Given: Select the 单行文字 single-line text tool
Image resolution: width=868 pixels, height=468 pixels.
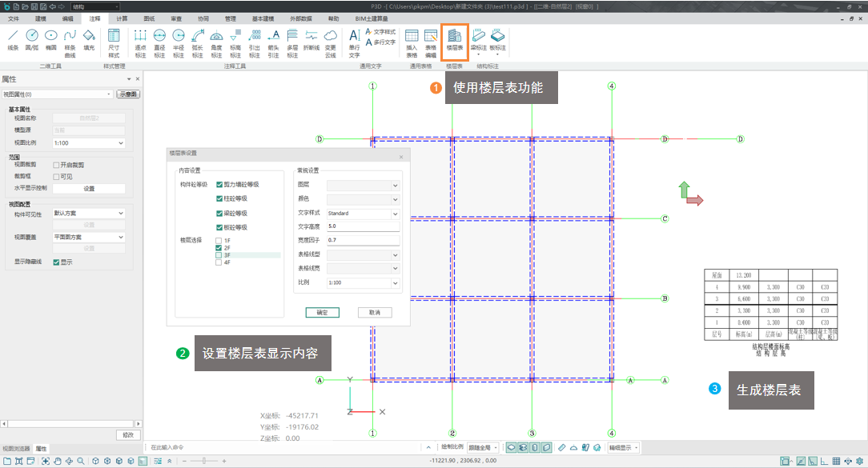Looking at the screenshot, I should 354,42.
